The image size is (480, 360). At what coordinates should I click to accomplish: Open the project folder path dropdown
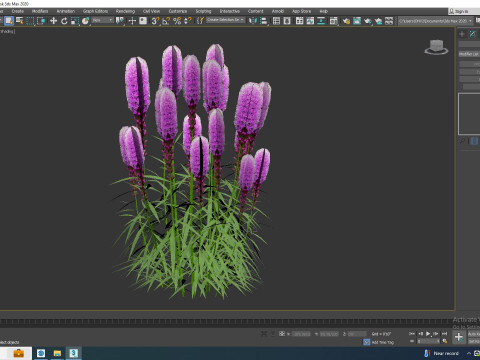pyautogui.click(x=435, y=21)
